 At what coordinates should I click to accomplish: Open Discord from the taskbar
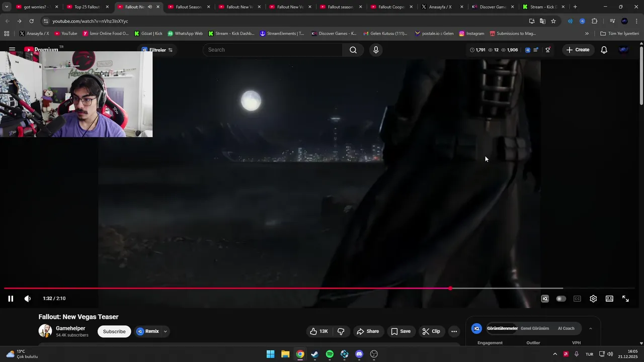[359, 354]
